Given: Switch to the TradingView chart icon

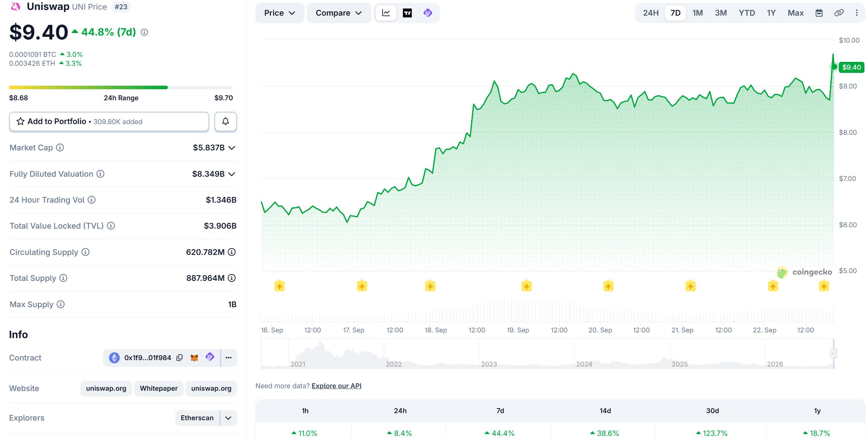Looking at the screenshot, I should pos(407,13).
